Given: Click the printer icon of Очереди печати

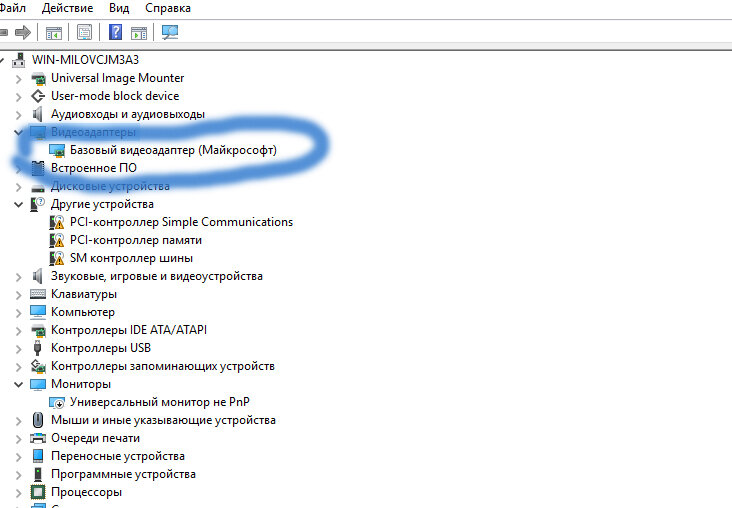Looking at the screenshot, I should 38,438.
